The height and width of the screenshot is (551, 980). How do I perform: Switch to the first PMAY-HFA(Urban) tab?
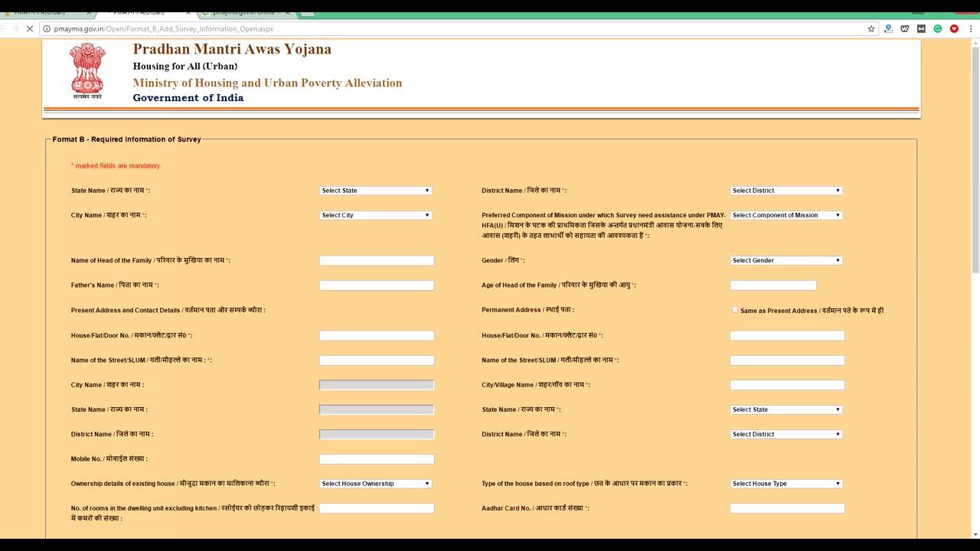point(44,13)
